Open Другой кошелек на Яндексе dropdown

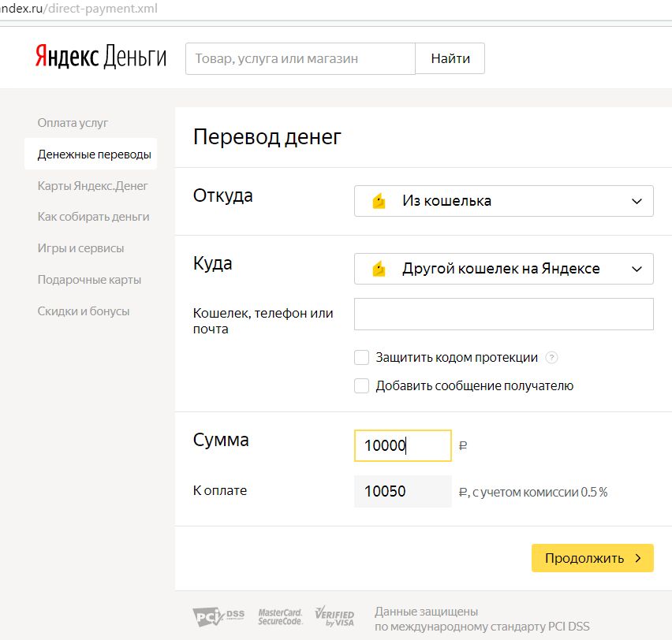pos(503,269)
